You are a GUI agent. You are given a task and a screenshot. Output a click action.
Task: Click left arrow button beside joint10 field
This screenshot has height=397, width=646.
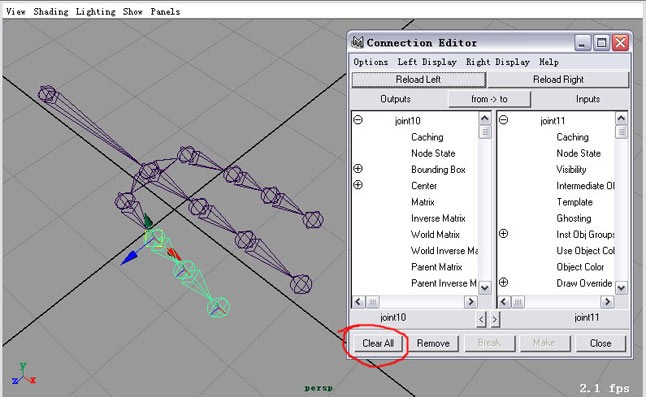pyautogui.click(x=481, y=319)
